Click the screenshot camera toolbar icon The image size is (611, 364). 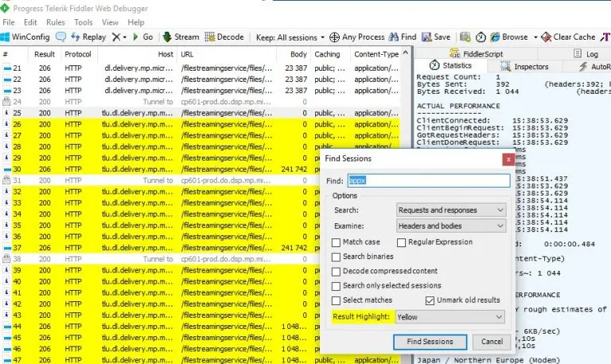[x=465, y=37]
